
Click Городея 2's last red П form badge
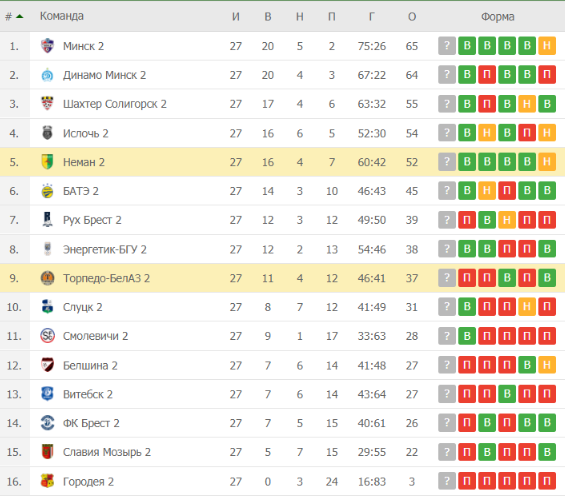click(547, 481)
